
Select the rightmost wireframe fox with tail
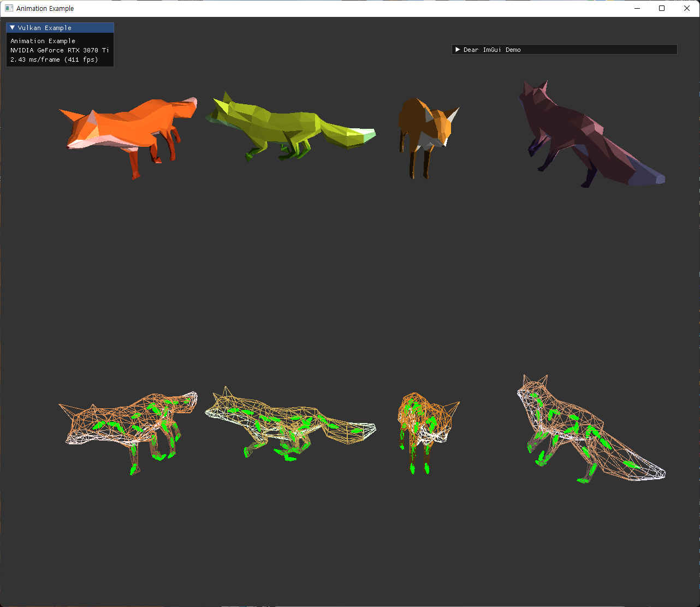click(x=591, y=429)
